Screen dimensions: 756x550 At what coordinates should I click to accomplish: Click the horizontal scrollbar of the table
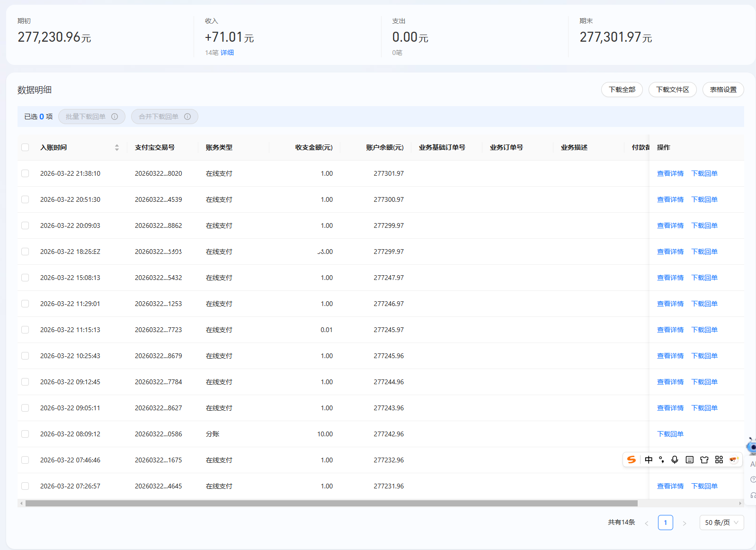(331, 503)
